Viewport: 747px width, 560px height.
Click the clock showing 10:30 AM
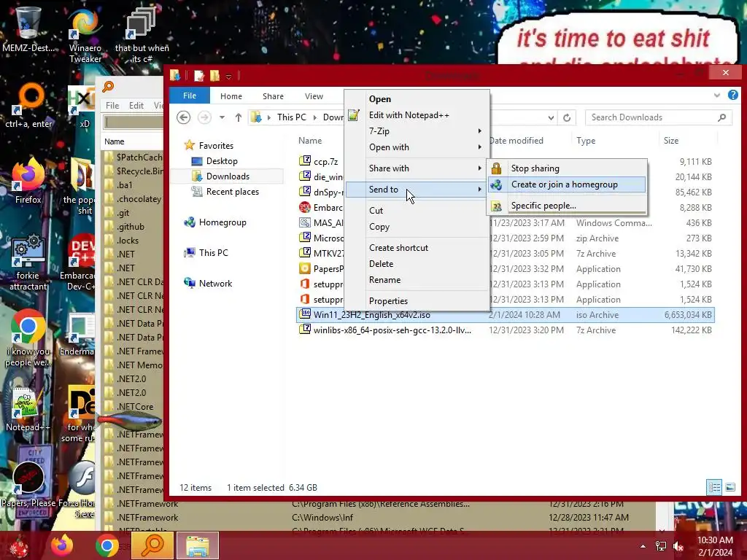point(715,546)
